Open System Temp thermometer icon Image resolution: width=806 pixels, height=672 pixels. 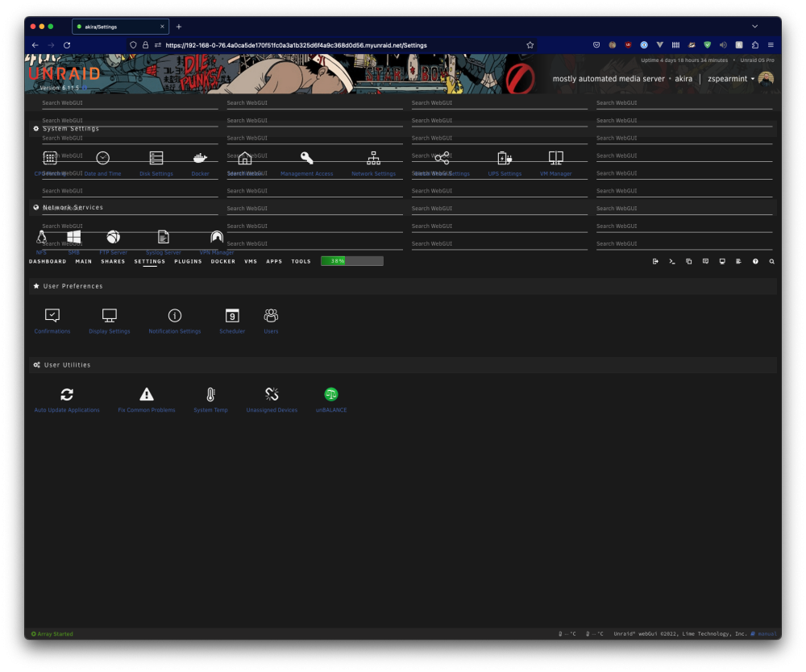tap(210, 395)
